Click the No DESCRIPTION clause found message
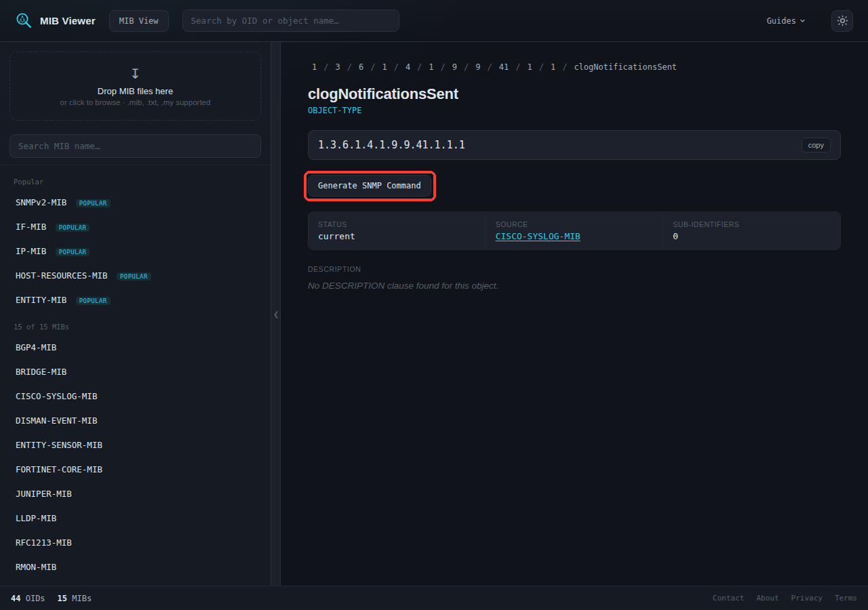The width and height of the screenshot is (868, 610). (x=403, y=286)
